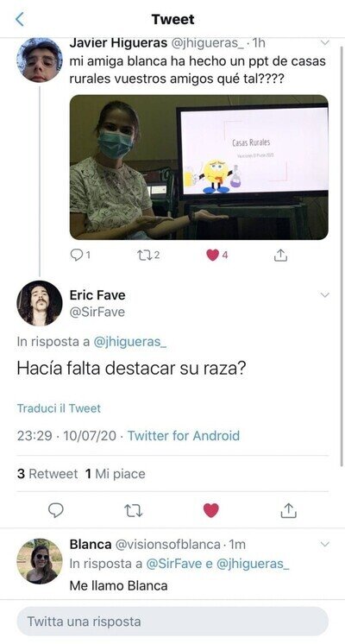Open Twitter for Android source link
Viewport: 345px width, 644px height.
coord(184,435)
